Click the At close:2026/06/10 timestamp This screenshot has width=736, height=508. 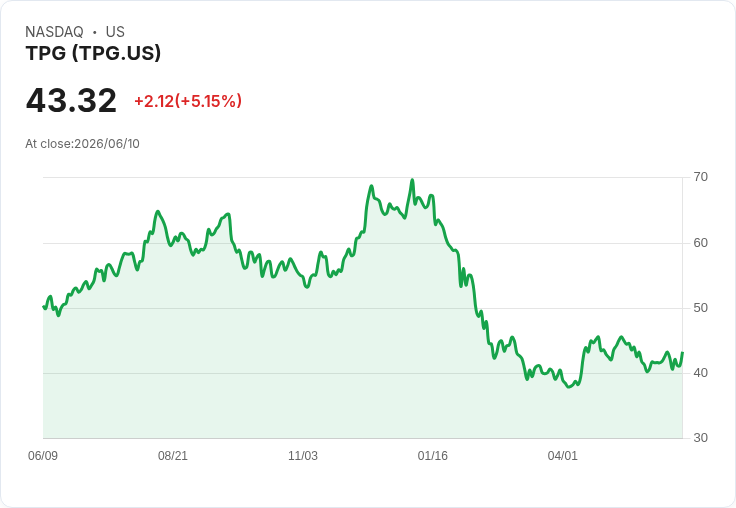(x=82, y=144)
